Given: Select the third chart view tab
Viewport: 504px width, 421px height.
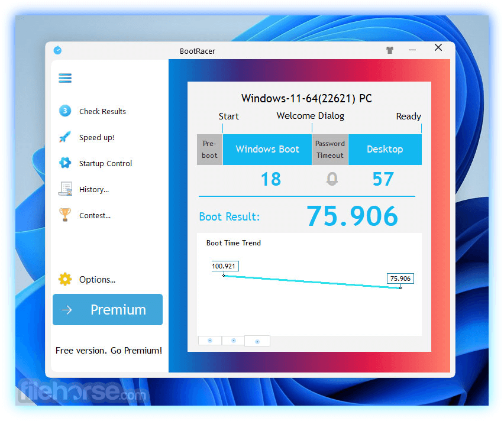Looking at the screenshot, I should coord(257,341).
